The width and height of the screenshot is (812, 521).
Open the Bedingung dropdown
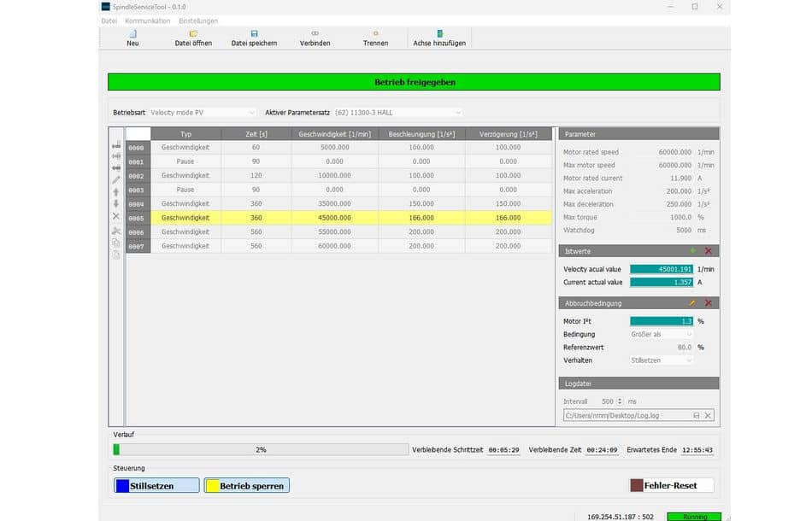[662, 334]
